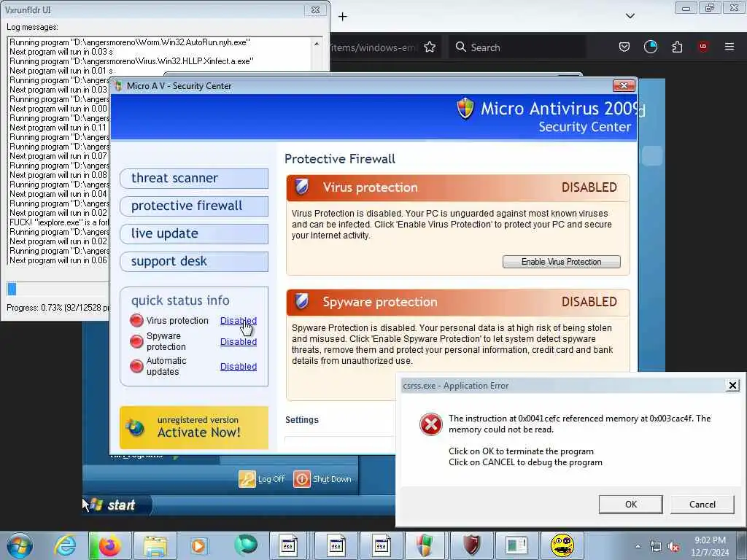
Task: Click Cancel in the csrss.exe error dialog
Action: point(703,505)
